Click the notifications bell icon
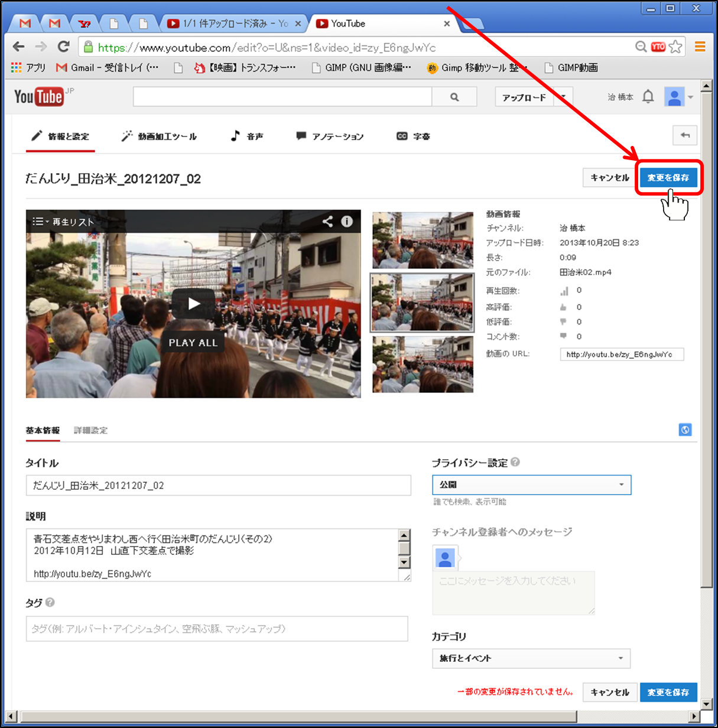This screenshot has width=718, height=728. point(648,96)
